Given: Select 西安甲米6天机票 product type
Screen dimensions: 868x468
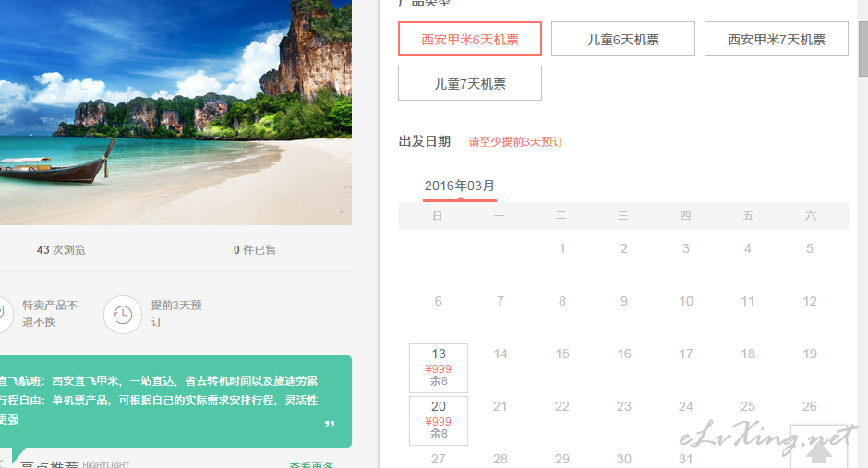Looking at the screenshot, I should (x=469, y=40).
